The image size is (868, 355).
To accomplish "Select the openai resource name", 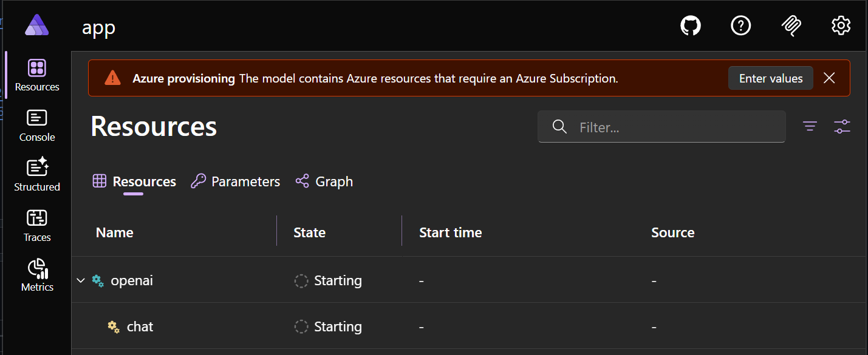I will point(132,280).
